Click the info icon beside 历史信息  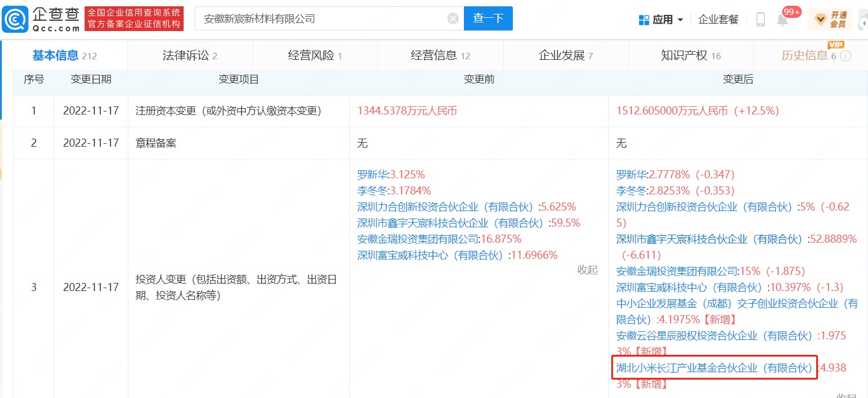coord(846,56)
